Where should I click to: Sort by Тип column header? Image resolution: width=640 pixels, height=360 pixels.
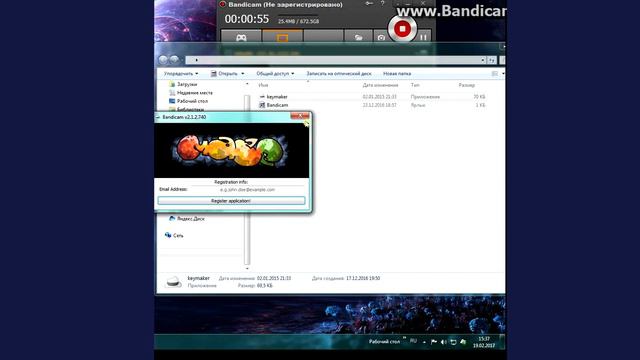tap(415, 85)
